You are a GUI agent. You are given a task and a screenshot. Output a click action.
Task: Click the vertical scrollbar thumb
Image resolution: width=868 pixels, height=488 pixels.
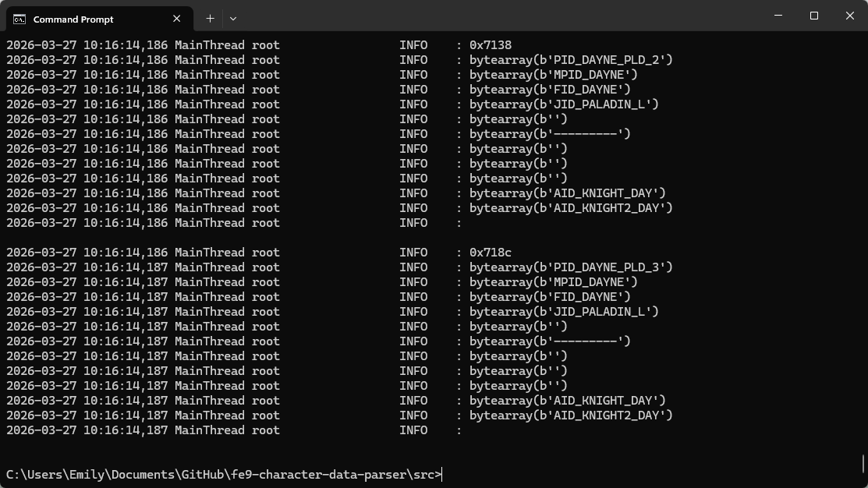[863, 463]
